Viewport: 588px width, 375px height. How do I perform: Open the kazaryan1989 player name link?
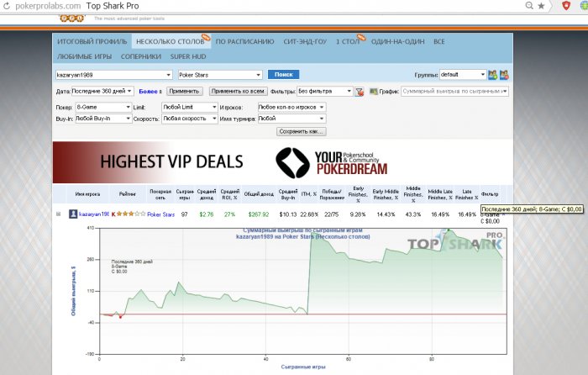pyautogui.click(x=94, y=214)
